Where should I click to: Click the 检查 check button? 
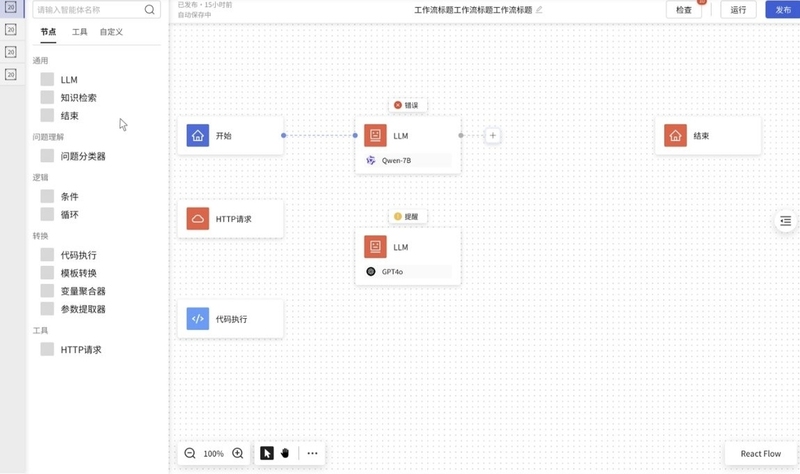[x=684, y=10]
